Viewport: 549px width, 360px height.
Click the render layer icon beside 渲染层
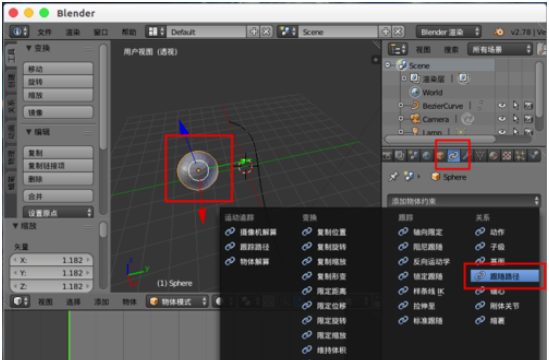tap(464, 78)
